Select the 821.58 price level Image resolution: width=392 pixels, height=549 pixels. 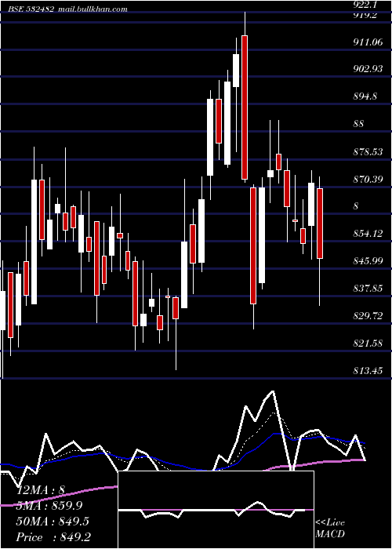pos(367,344)
